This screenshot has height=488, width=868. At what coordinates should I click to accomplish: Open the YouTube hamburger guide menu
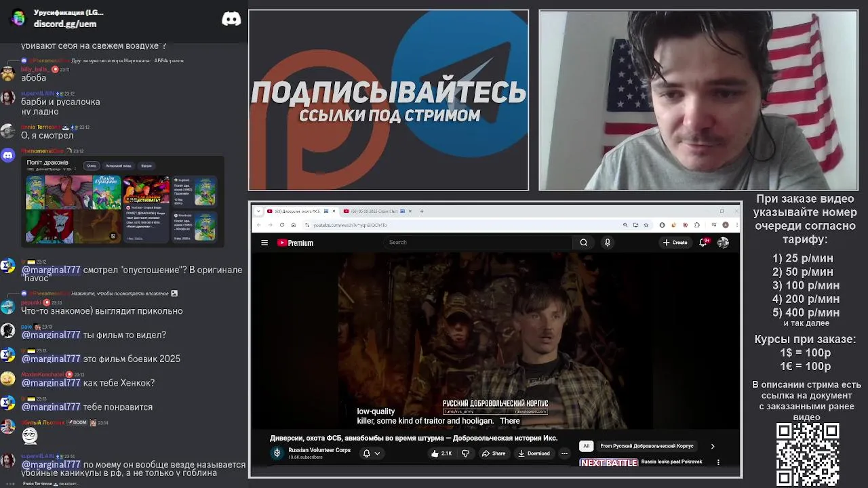(264, 243)
